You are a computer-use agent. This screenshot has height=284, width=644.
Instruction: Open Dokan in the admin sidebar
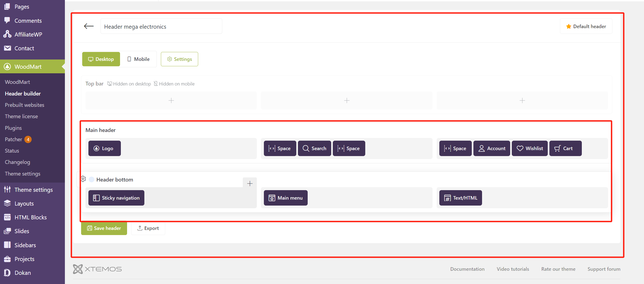click(32, 273)
